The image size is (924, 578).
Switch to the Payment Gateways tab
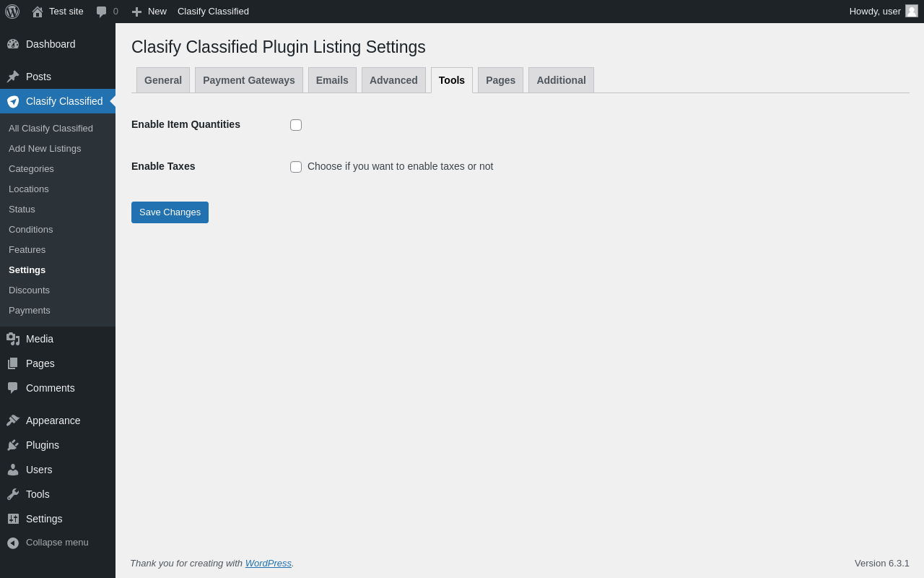click(x=249, y=80)
